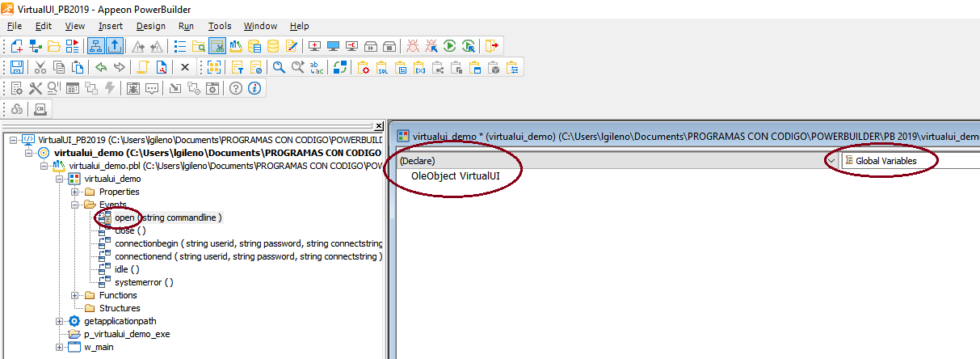Click the Paste SQL icon
Image resolution: width=980 pixels, height=359 pixels.
pos(382,67)
